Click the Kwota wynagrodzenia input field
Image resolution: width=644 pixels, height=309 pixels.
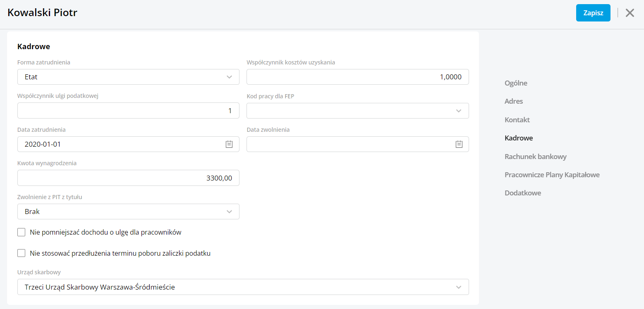pyautogui.click(x=128, y=178)
